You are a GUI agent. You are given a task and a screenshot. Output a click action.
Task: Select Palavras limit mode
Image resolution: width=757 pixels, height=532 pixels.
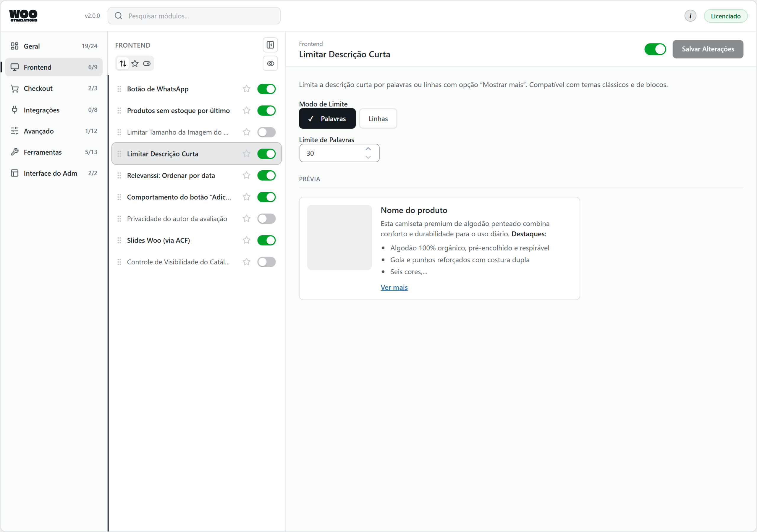327,119
